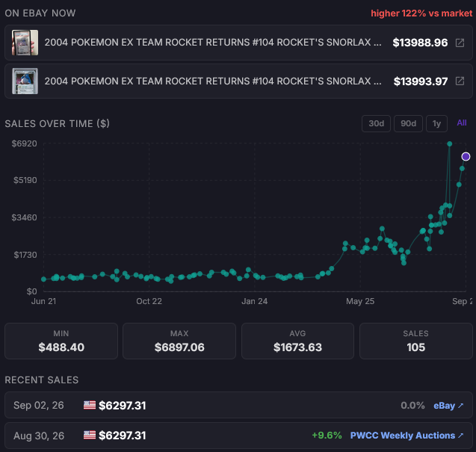476x452 pixels.
Task: Click the 'RECENT SALES' heading
Action: click(x=42, y=380)
